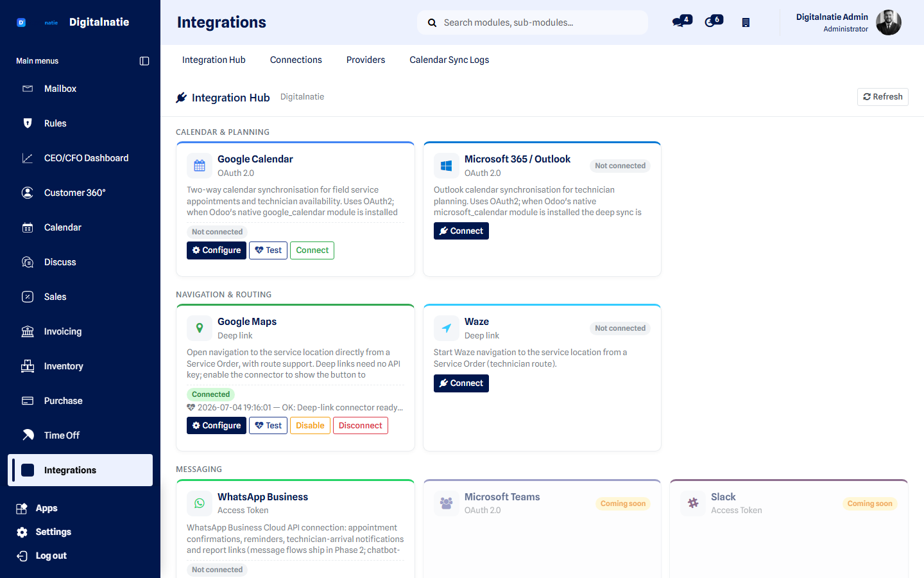Open the Apps icon in sidebar

point(22,509)
